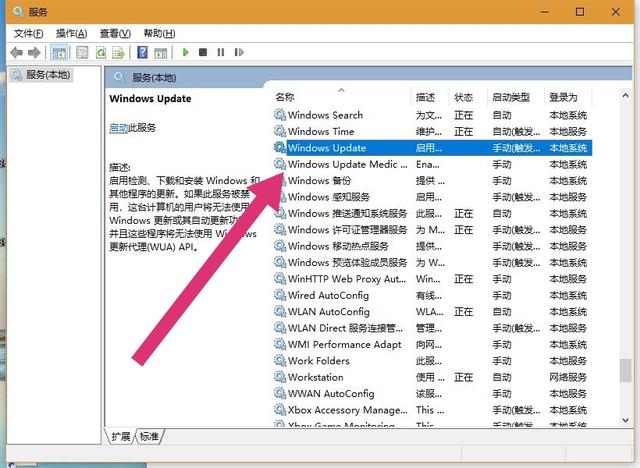Screen dimensions: 640x468
Task: Switch to the 扩展 tab
Action: tap(120, 436)
